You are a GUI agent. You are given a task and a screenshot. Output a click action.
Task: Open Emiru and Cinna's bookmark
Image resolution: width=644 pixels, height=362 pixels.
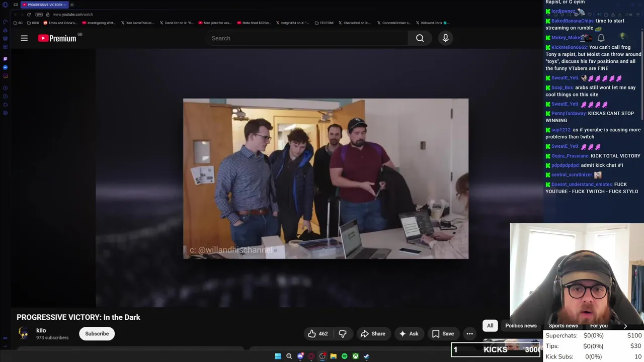tap(60, 23)
